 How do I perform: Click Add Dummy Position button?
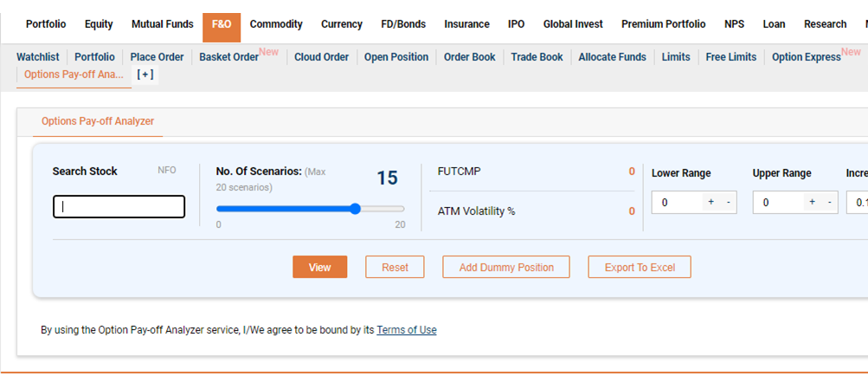(506, 267)
